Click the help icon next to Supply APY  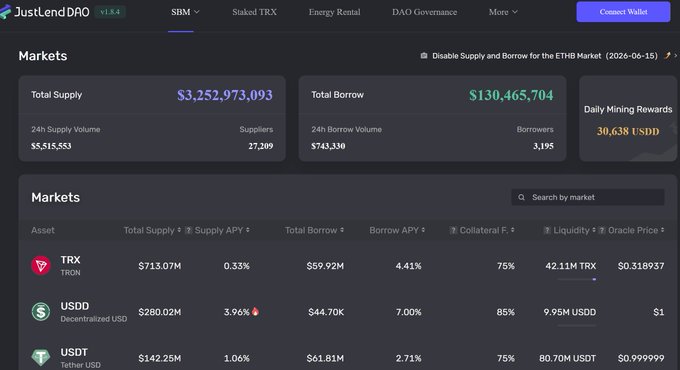tap(188, 230)
